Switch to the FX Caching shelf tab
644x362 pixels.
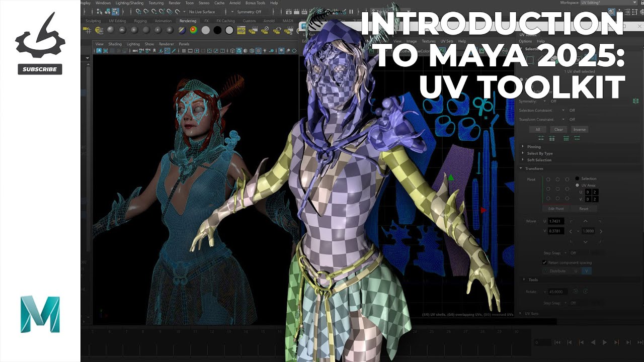click(225, 21)
